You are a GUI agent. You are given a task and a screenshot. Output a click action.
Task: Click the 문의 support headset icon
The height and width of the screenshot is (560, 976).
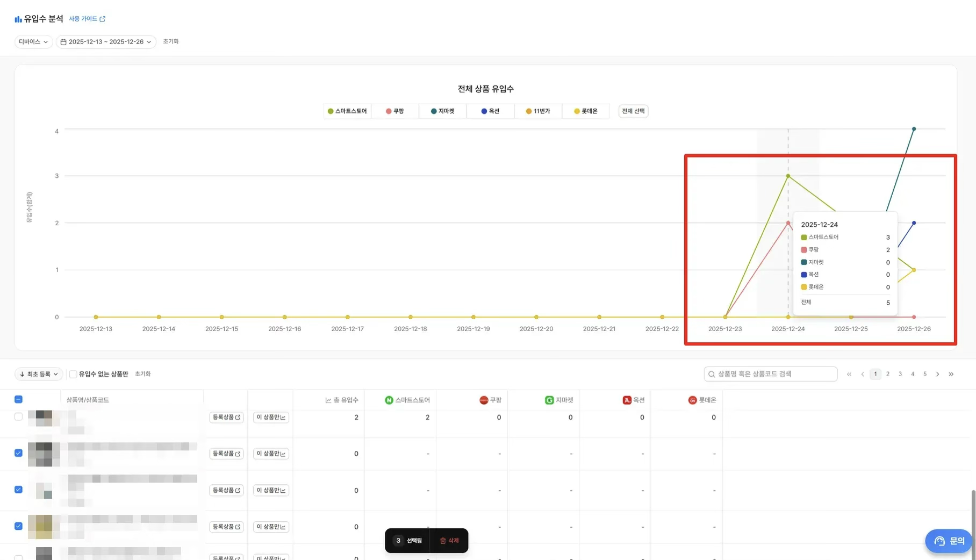tap(939, 541)
